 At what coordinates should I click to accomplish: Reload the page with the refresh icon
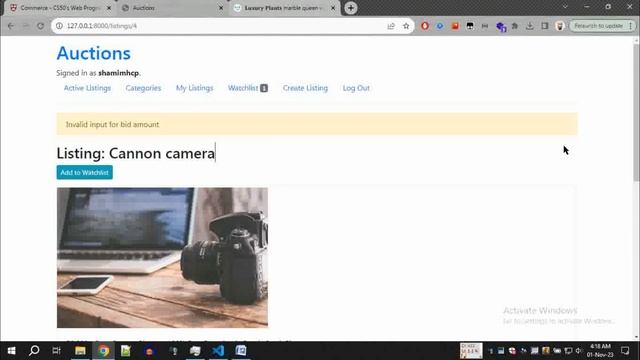pyautogui.click(x=40, y=26)
